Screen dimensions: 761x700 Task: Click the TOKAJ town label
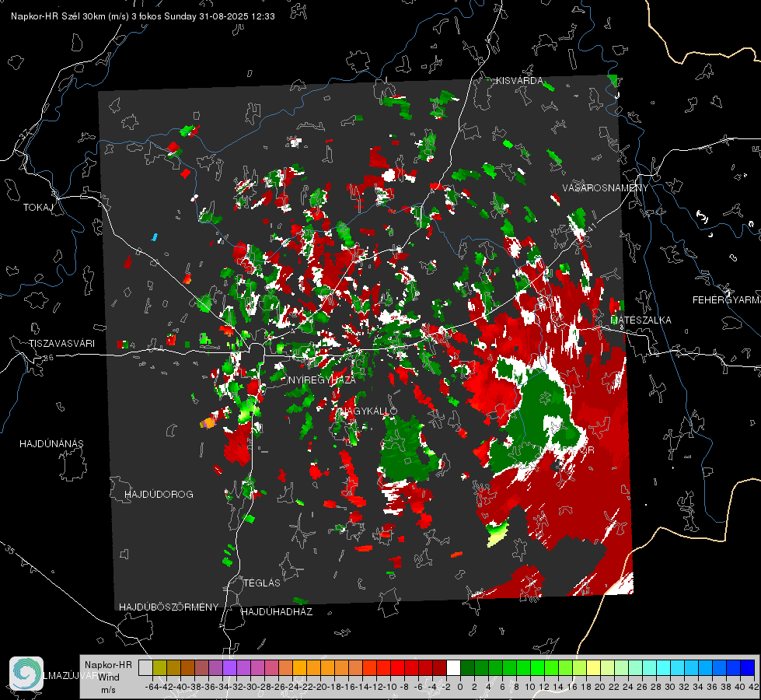[38, 208]
